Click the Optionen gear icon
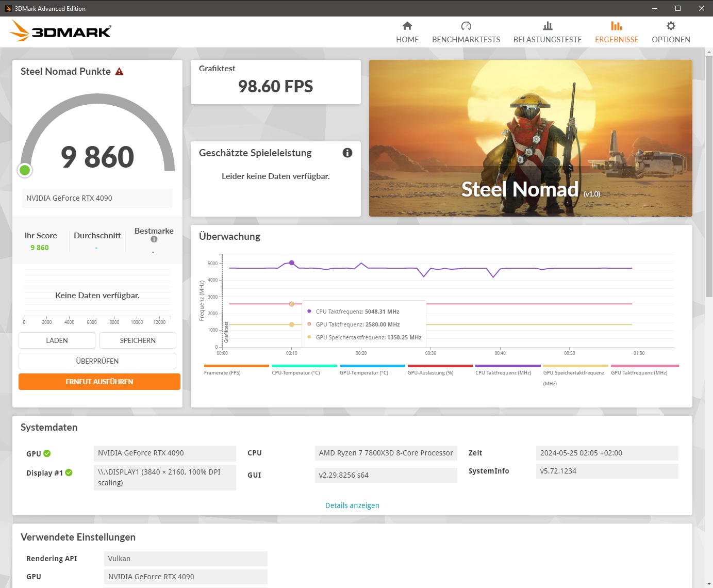Image resolution: width=713 pixels, height=588 pixels. pos(671,26)
